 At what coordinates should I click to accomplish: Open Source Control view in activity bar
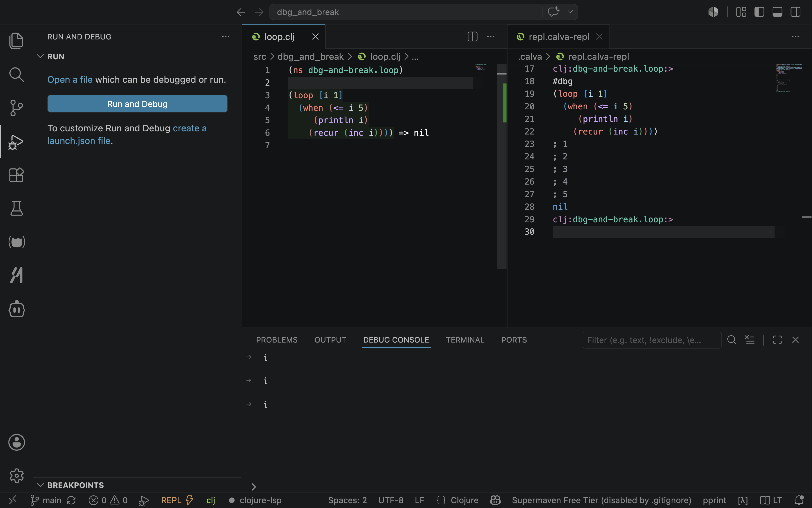click(16, 108)
